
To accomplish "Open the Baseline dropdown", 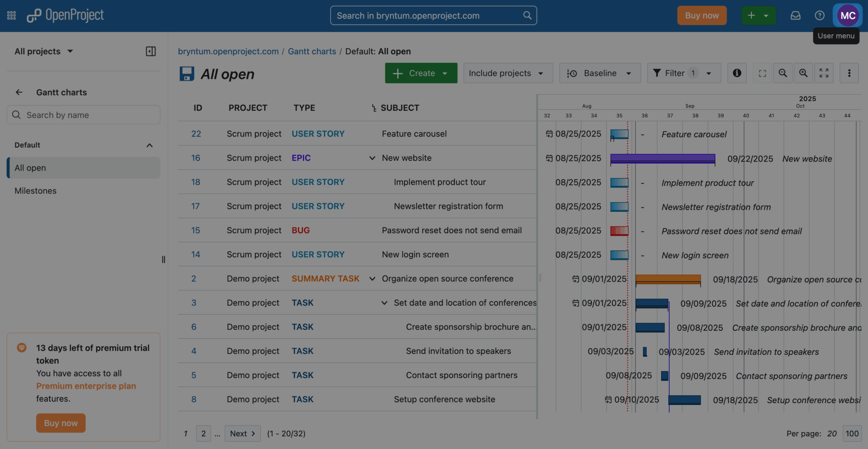I will coord(600,73).
